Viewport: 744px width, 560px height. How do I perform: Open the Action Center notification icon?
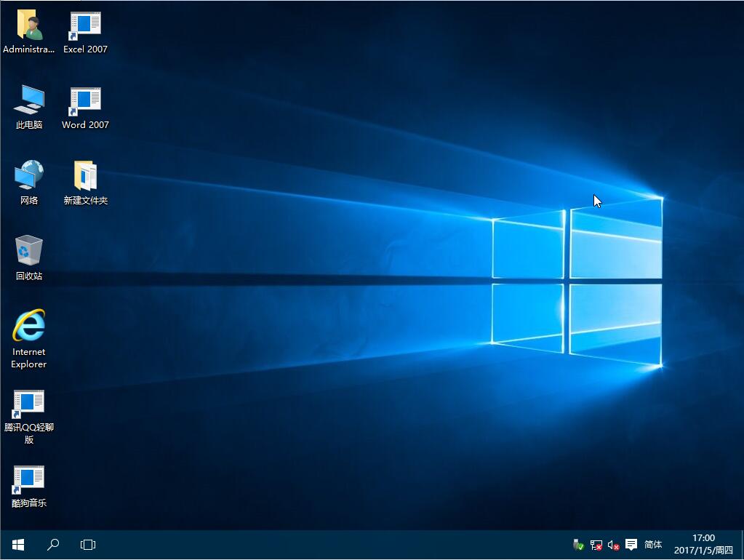(x=631, y=544)
